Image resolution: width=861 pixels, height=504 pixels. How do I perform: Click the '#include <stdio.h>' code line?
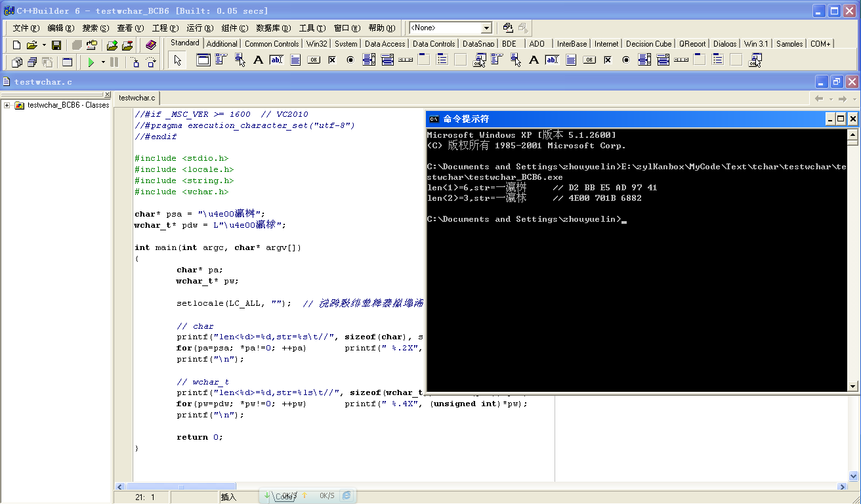pos(182,158)
